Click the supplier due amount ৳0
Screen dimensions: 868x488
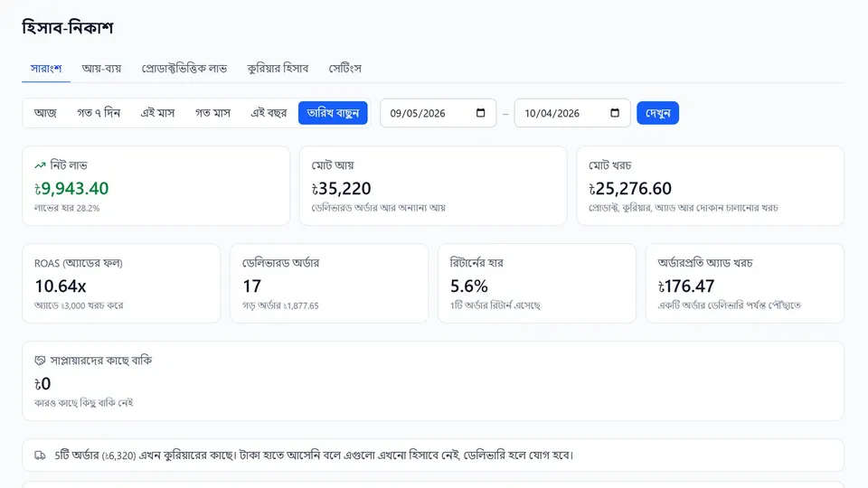point(42,384)
